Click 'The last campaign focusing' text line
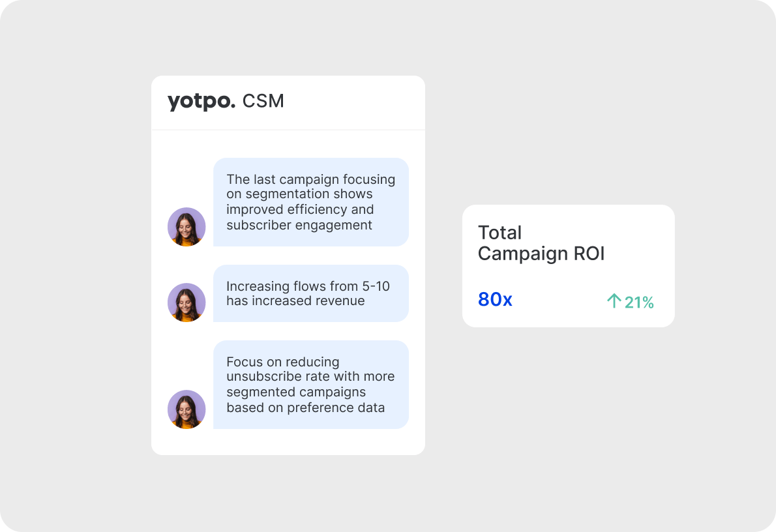The image size is (776, 532). pos(311,179)
